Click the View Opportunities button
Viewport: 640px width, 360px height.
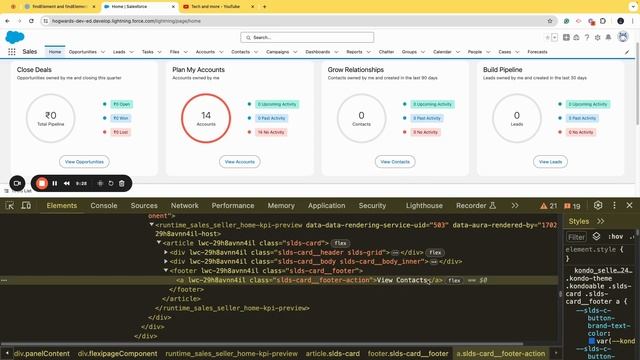pos(84,162)
